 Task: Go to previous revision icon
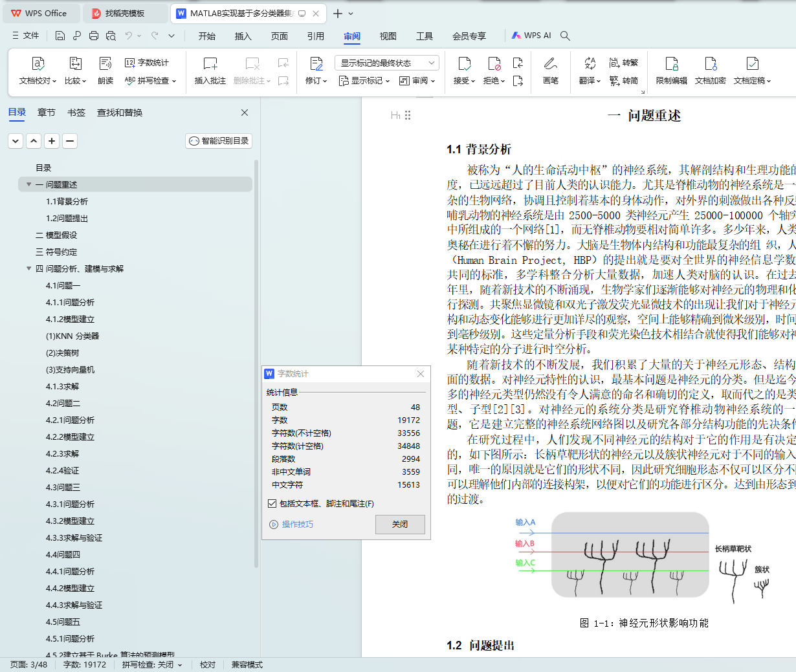click(518, 63)
